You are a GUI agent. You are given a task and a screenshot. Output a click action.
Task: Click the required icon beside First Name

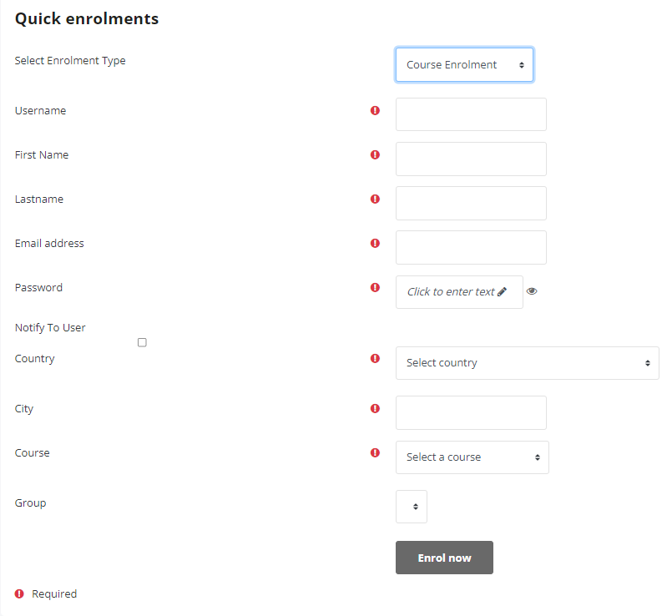click(375, 154)
